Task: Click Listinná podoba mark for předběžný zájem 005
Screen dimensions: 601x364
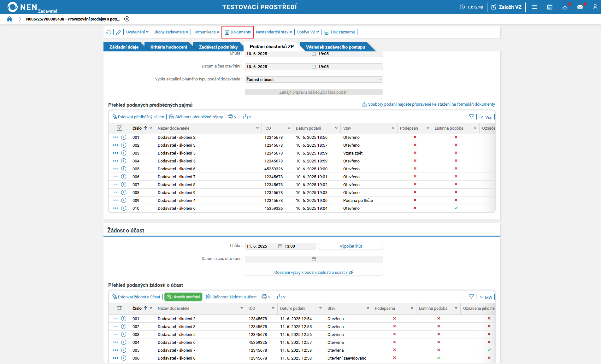Action: [x=456, y=169]
